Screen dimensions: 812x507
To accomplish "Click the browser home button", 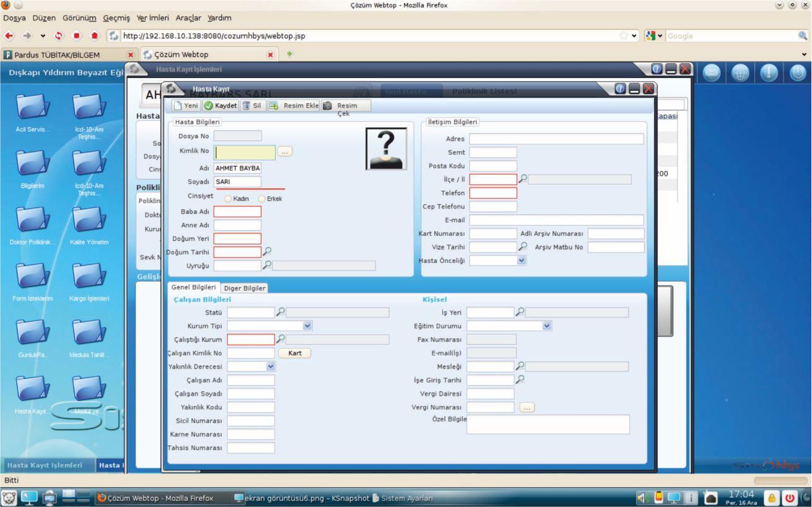I will (x=95, y=36).
